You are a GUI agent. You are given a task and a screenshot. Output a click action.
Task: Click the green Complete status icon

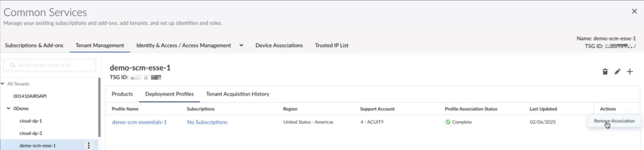(x=448, y=122)
